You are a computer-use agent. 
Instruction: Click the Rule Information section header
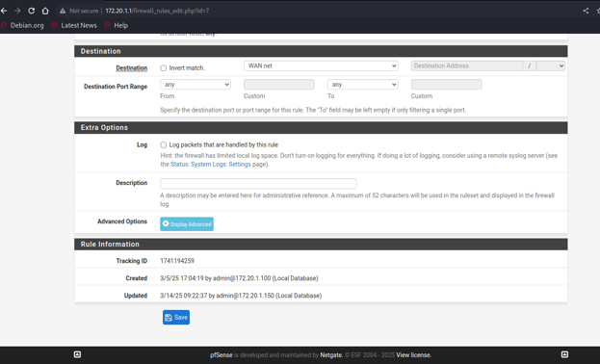pos(321,245)
